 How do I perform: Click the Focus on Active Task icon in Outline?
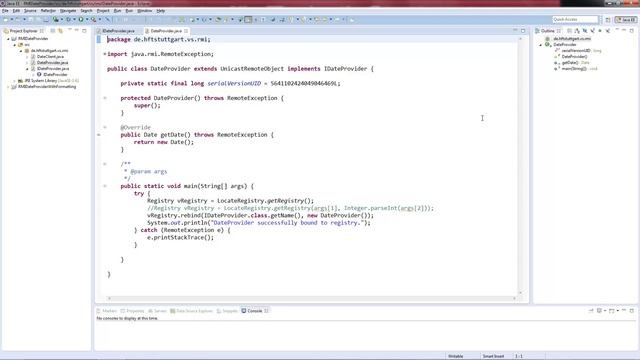pos(569,31)
